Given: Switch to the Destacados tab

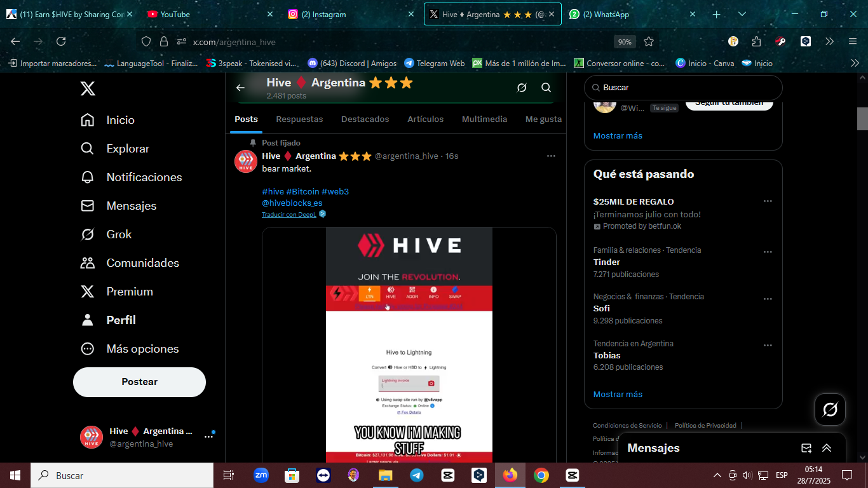Looking at the screenshot, I should pos(365,119).
